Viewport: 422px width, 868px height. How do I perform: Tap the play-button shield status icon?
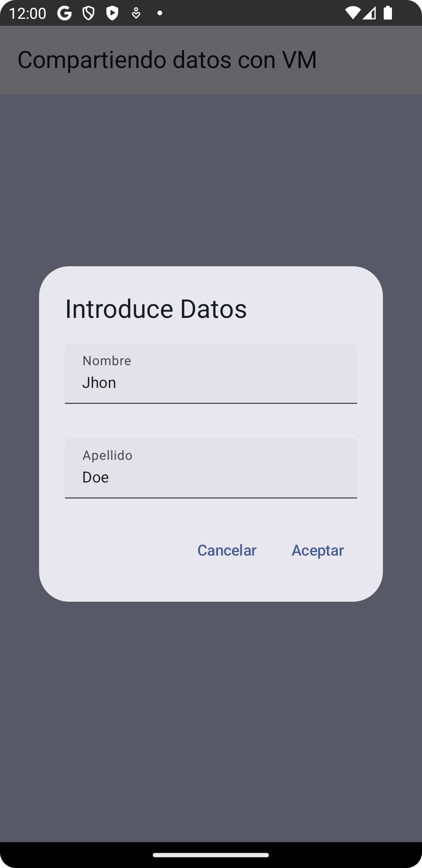click(112, 13)
